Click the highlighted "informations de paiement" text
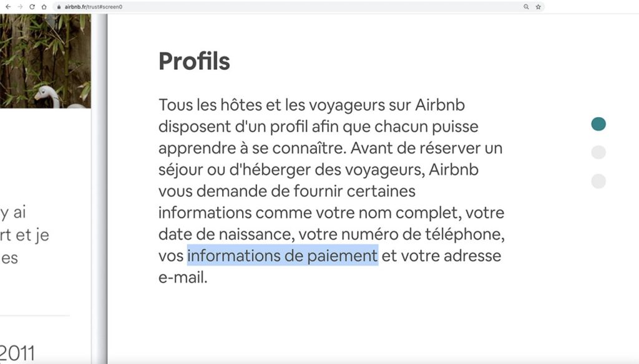Viewport: 639px width, 364px height. tap(283, 256)
